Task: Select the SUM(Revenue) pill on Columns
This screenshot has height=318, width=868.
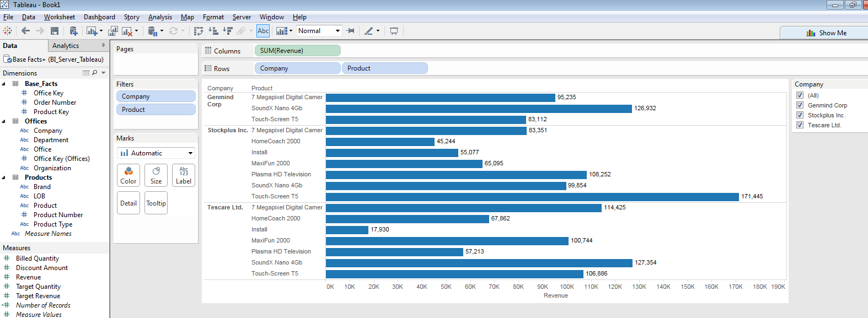Action: coord(297,51)
